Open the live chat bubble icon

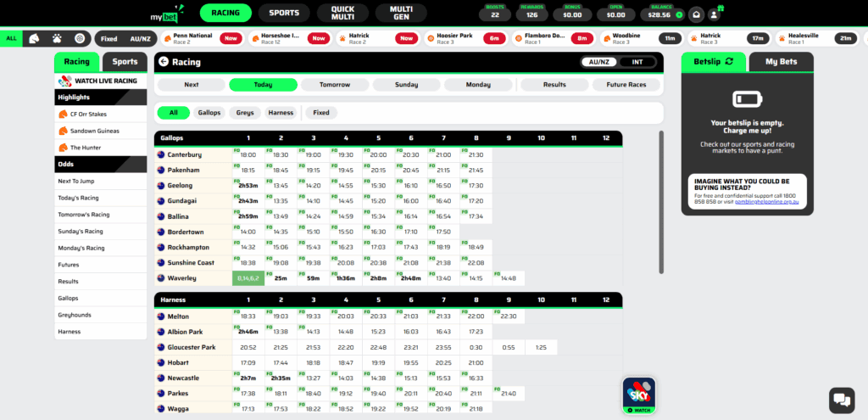pos(841,399)
